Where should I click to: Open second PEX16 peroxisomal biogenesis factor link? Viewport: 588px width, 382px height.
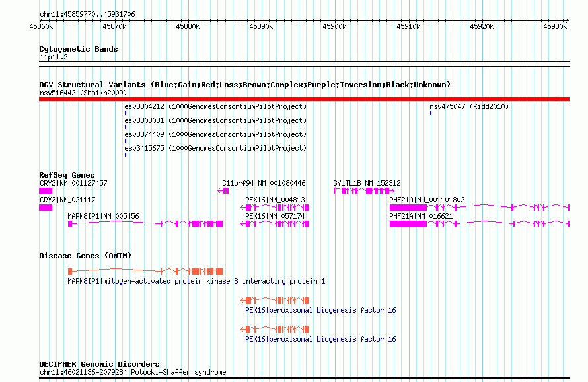point(320,339)
